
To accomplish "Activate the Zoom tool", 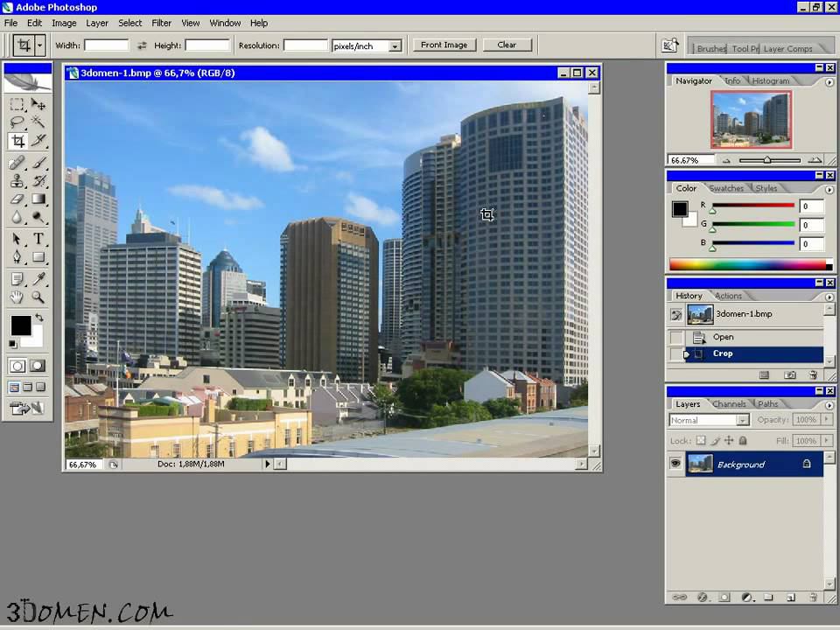I will pyautogui.click(x=38, y=297).
